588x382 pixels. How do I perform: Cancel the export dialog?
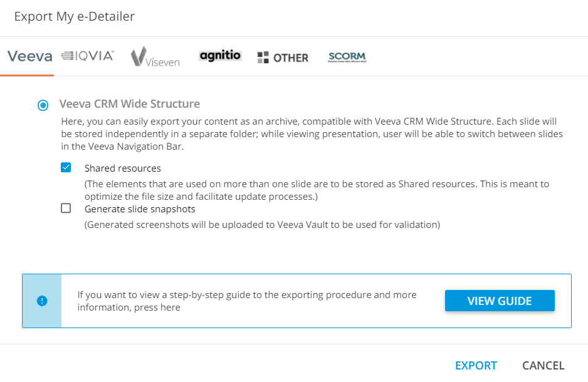point(543,366)
